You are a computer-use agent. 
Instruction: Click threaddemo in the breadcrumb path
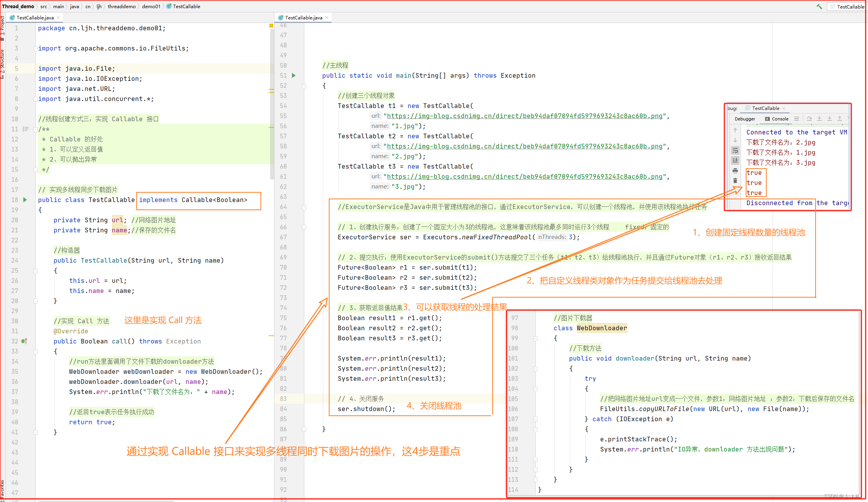pos(122,6)
